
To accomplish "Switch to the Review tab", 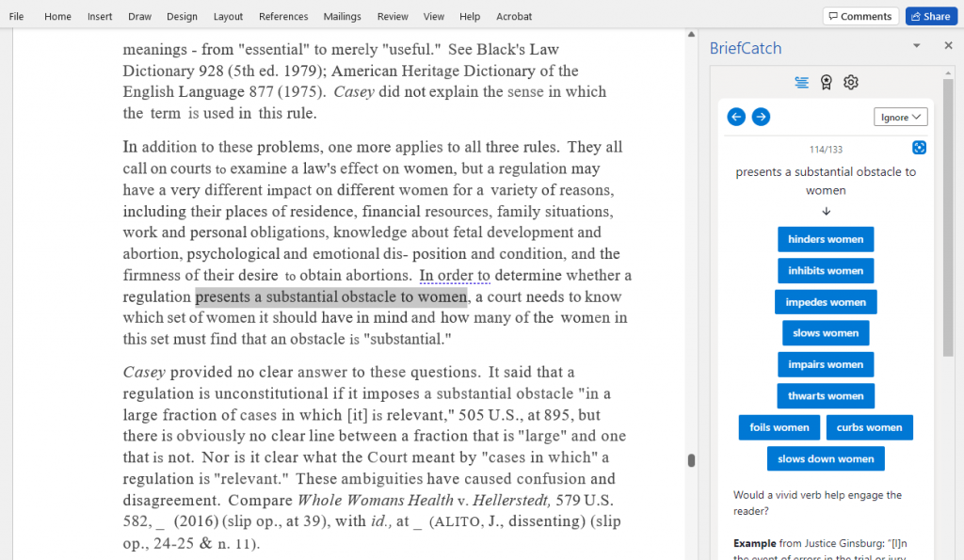I will (x=393, y=17).
